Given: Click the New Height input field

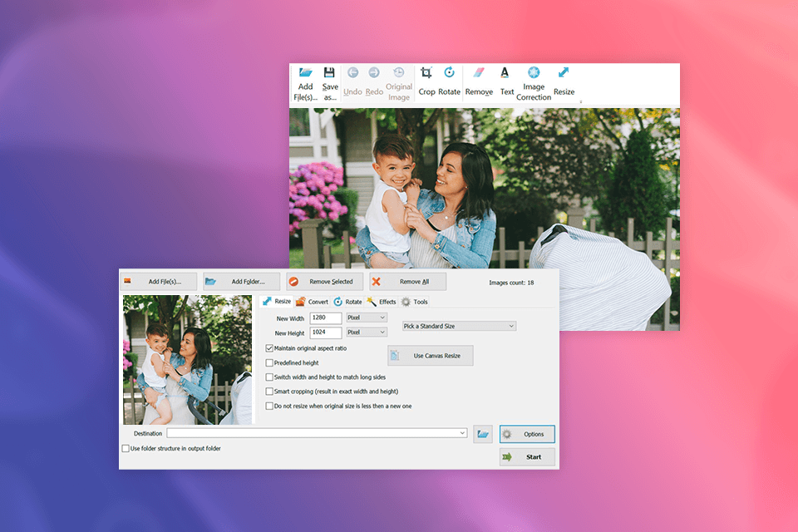Looking at the screenshot, I should click(326, 333).
